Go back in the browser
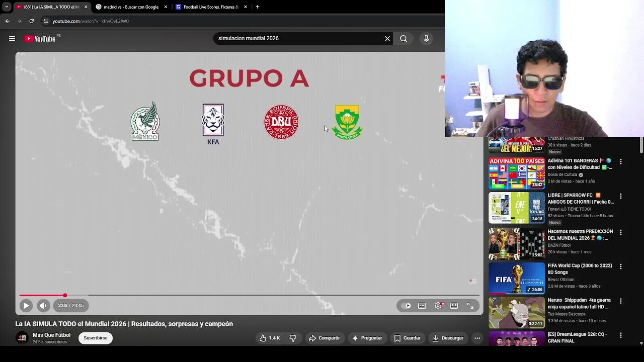Viewport: 644px width, 362px height. (x=7, y=21)
